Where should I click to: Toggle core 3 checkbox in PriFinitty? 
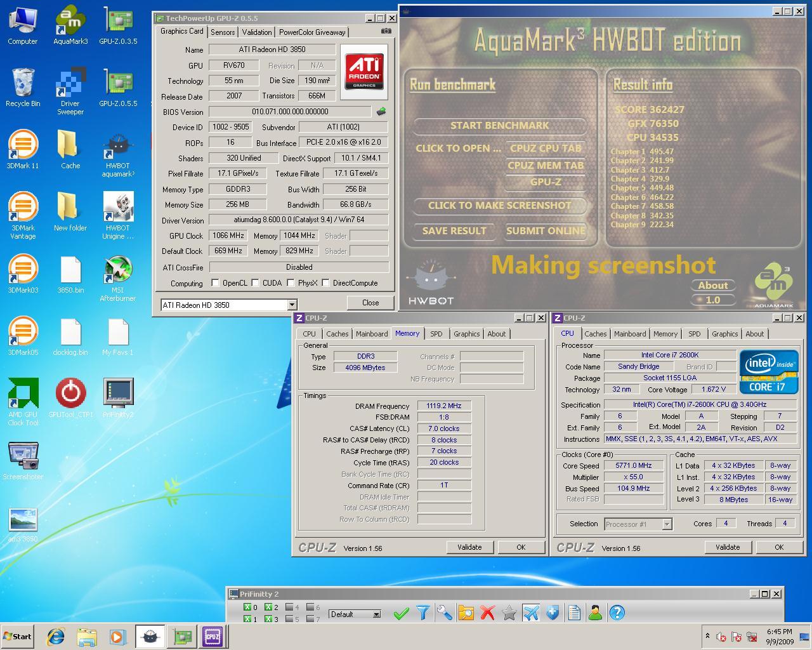coord(268,619)
